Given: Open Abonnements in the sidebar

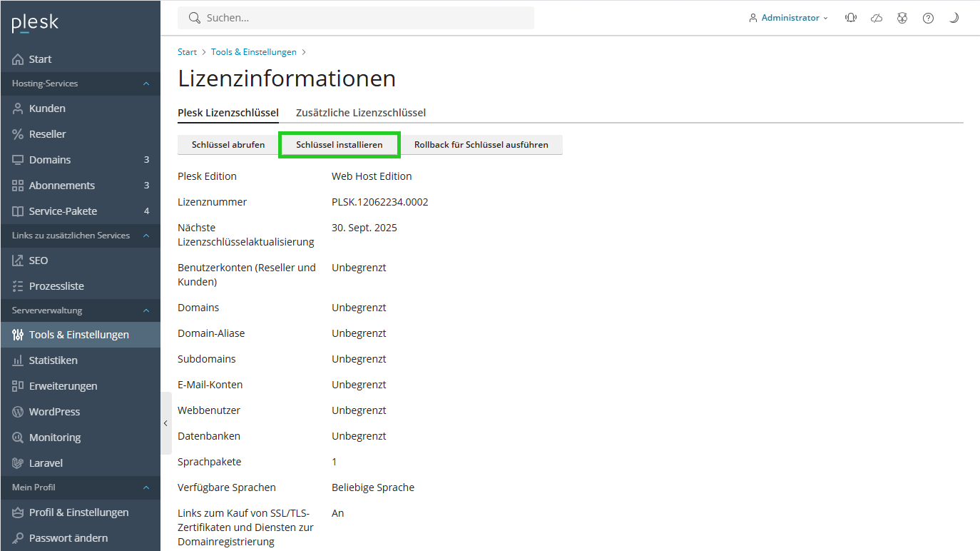Looking at the screenshot, I should point(80,186).
